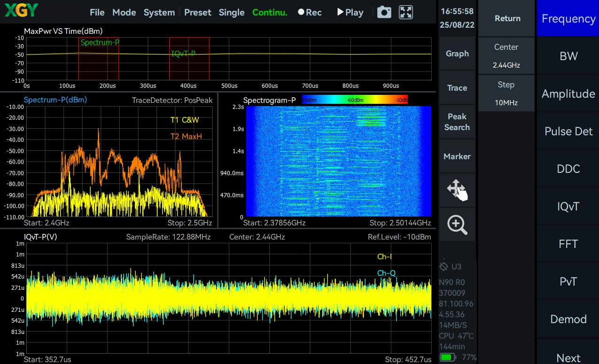Click the IQvT-P(V) title
This screenshot has height=364, width=599.
click(x=40, y=237)
